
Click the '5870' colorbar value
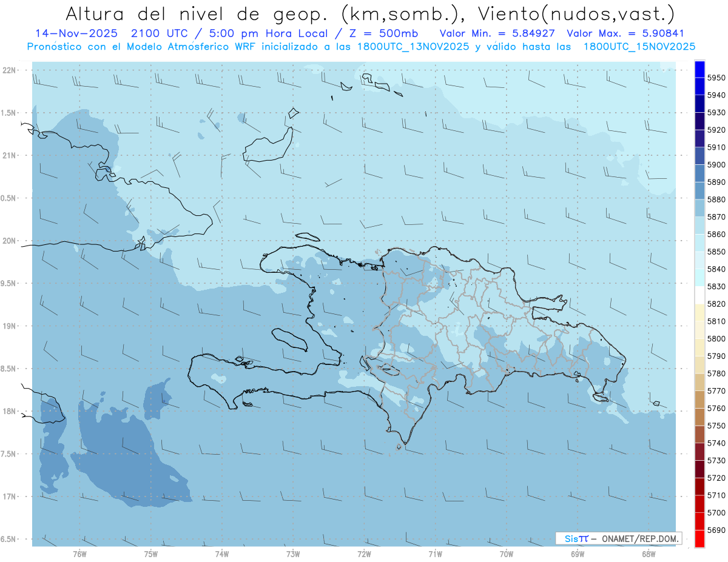[x=716, y=217]
